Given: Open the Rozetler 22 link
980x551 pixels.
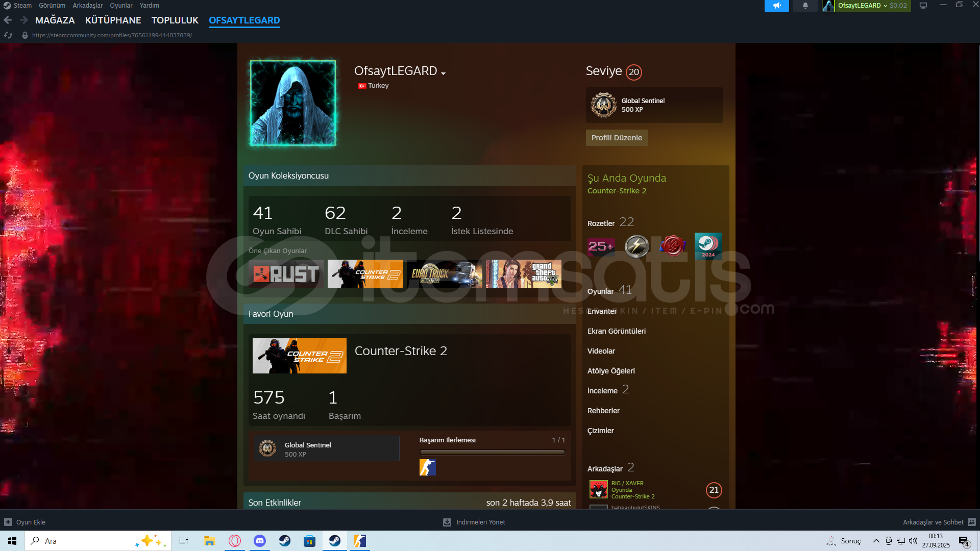Looking at the screenshot, I should point(610,222).
